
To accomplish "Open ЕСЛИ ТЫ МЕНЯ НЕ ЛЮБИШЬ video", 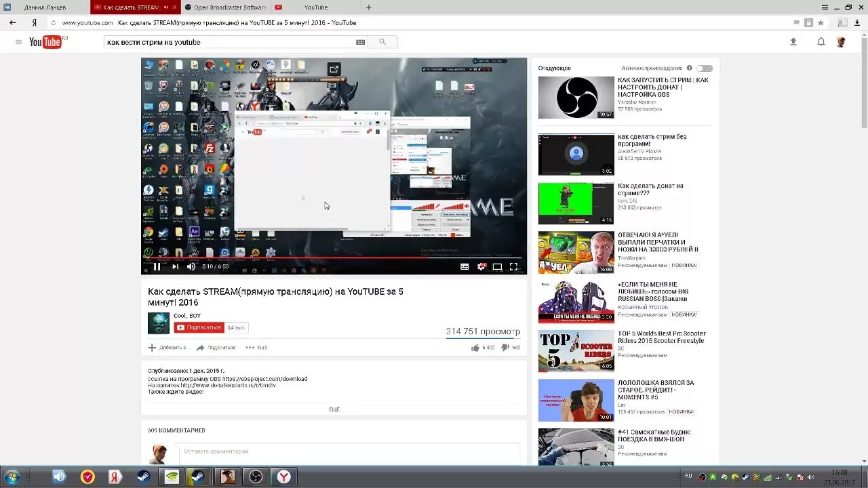I will coord(652,291).
